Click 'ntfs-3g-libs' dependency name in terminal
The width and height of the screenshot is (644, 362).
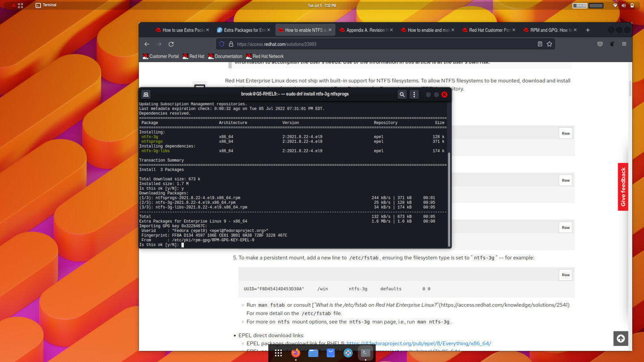click(156, 151)
